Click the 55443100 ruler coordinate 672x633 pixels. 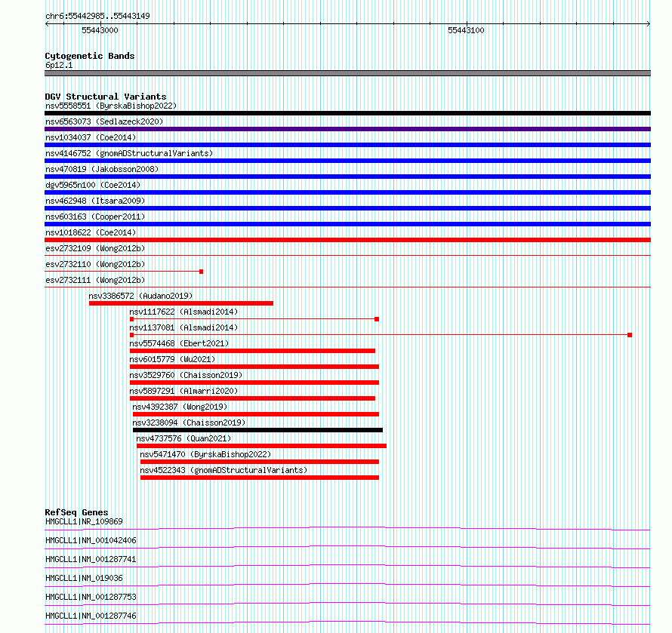(466, 30)
